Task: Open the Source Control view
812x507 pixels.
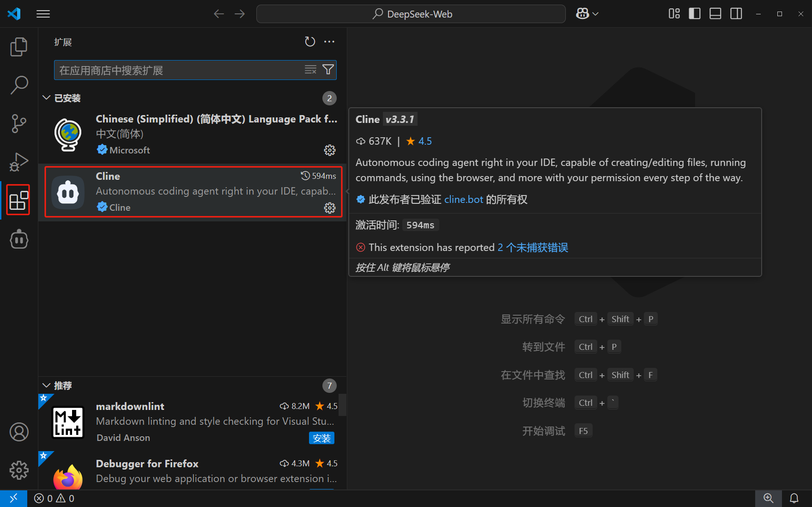Action: [18, 123]
